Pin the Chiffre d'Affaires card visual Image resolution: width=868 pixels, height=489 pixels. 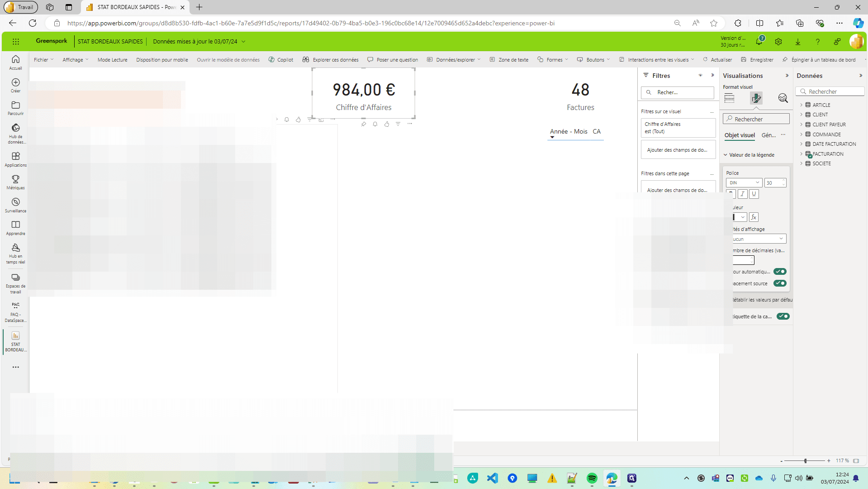coord(364,124)
